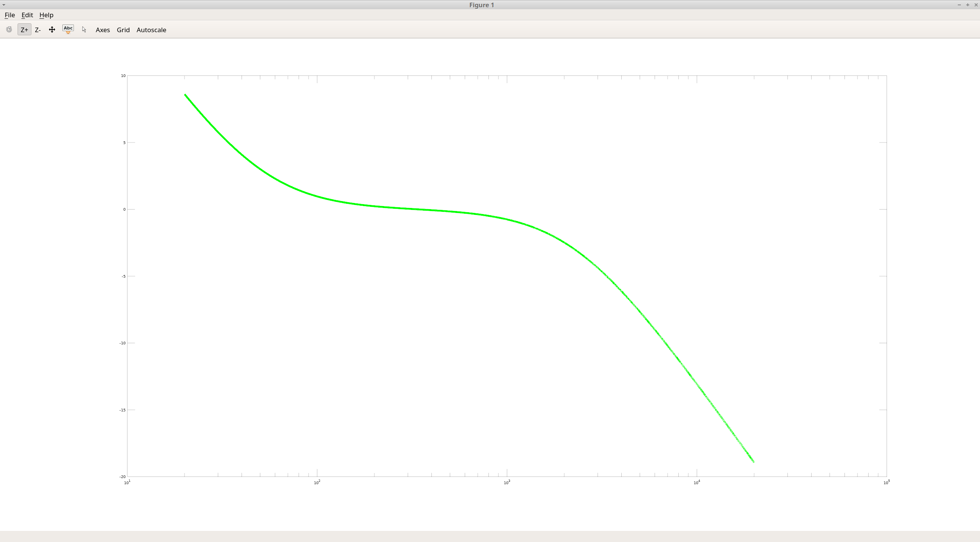Click the green curve near zero level
Screen dimensions: 980x542
pos(421,210)
